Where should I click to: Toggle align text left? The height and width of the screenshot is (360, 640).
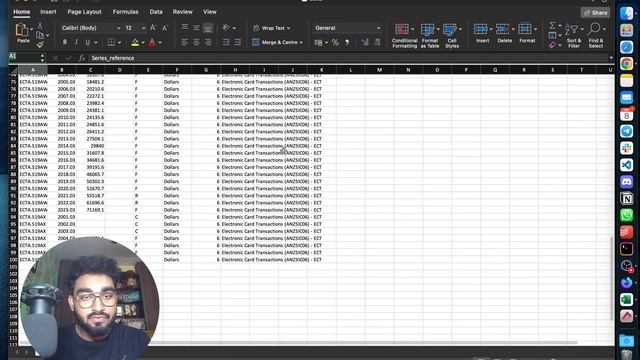(184, 42)
